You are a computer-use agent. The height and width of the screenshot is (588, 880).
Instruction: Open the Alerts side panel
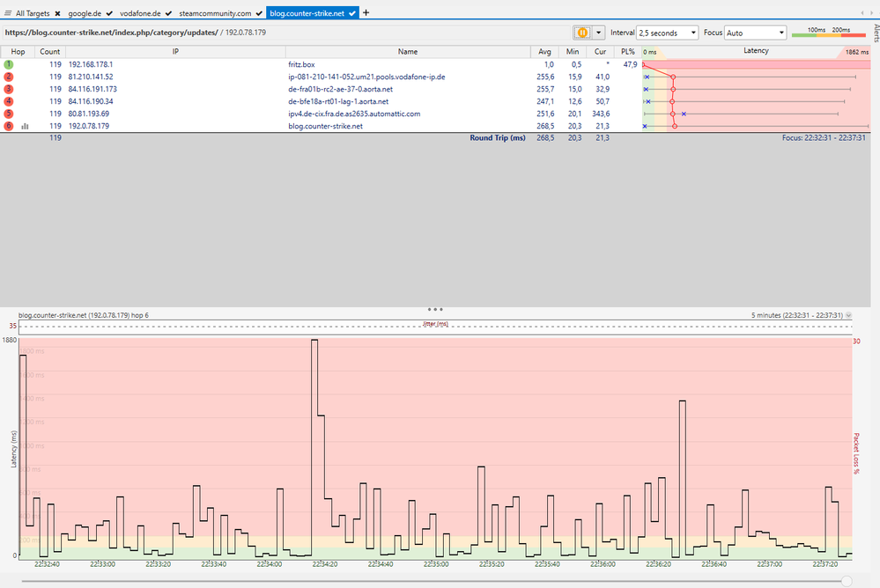[875, 33]
